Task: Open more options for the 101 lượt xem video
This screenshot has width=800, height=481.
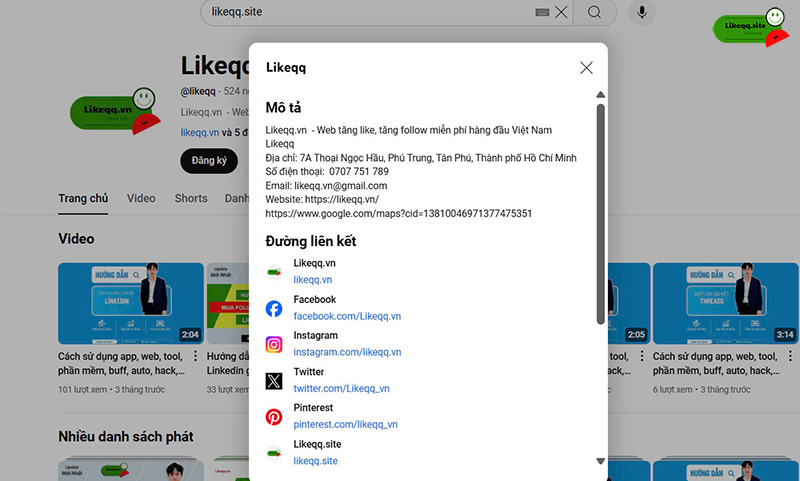Action: pos(195,356)
